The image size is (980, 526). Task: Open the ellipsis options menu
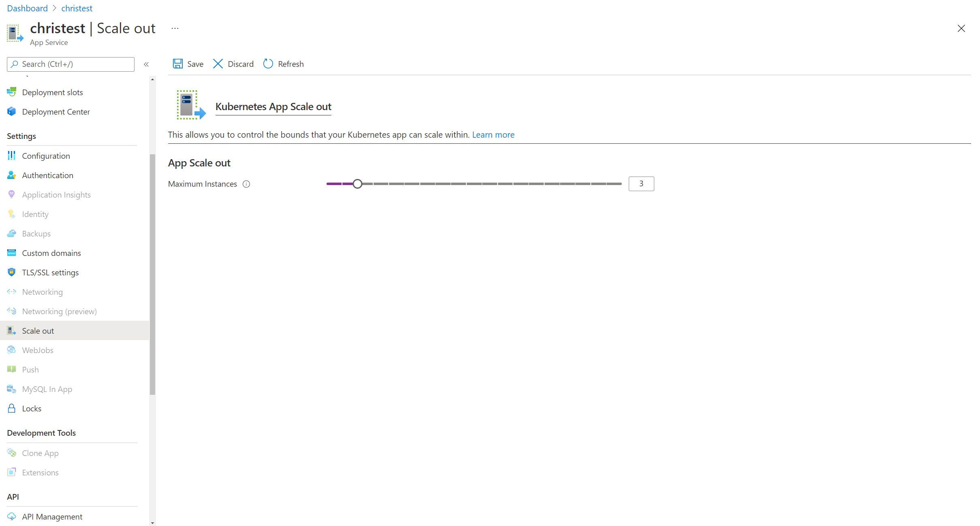175,28
